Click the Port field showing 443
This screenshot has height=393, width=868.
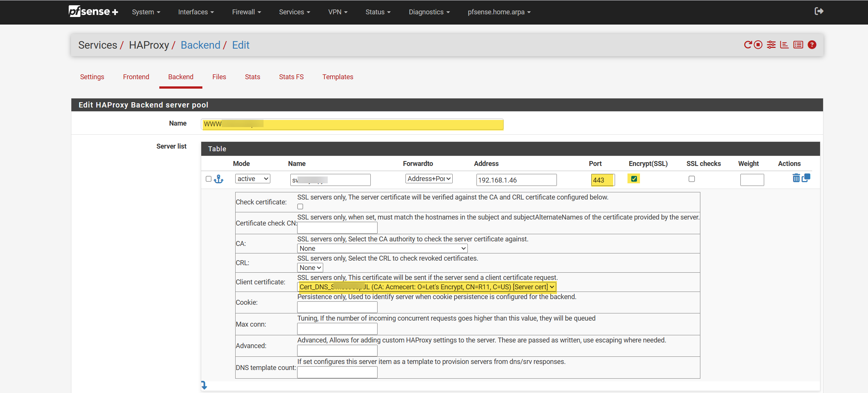coord(603,180)
